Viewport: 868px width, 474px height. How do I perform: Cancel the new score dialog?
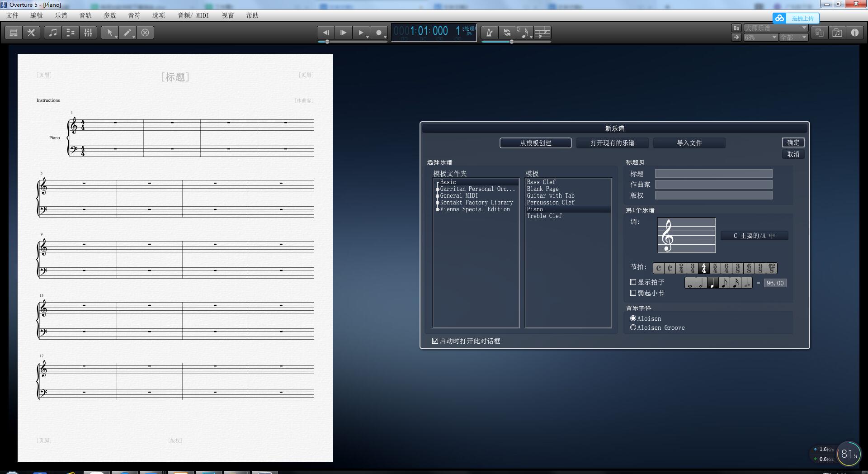(x=793, y=154)
